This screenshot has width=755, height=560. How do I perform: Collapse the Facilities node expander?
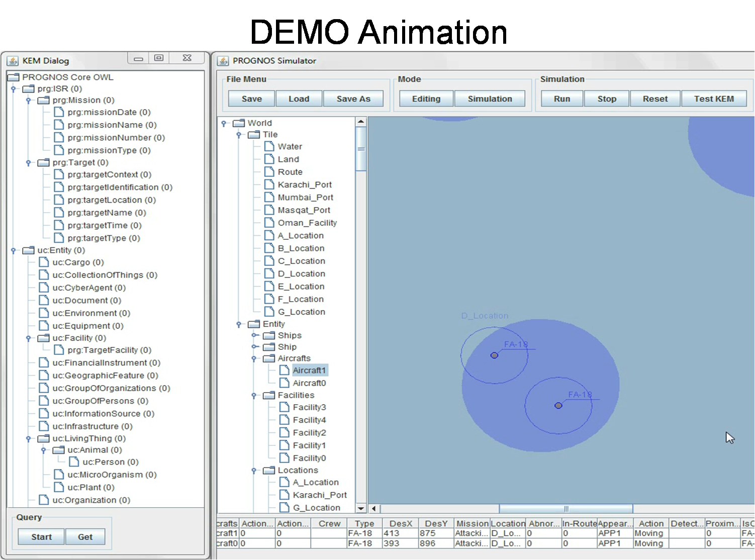254,396
